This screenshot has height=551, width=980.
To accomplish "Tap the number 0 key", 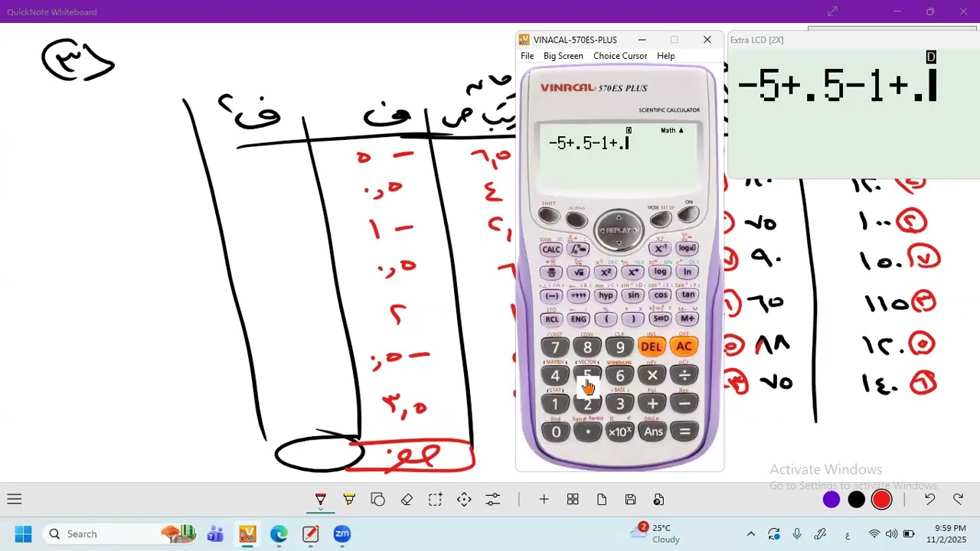I will (556, 432).
